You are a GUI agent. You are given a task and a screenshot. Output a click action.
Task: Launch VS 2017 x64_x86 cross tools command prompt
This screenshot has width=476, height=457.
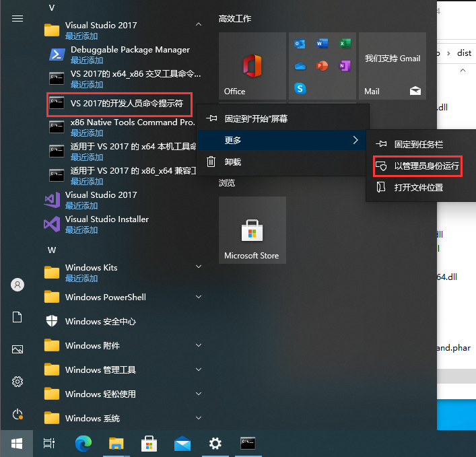pos(125,79)
